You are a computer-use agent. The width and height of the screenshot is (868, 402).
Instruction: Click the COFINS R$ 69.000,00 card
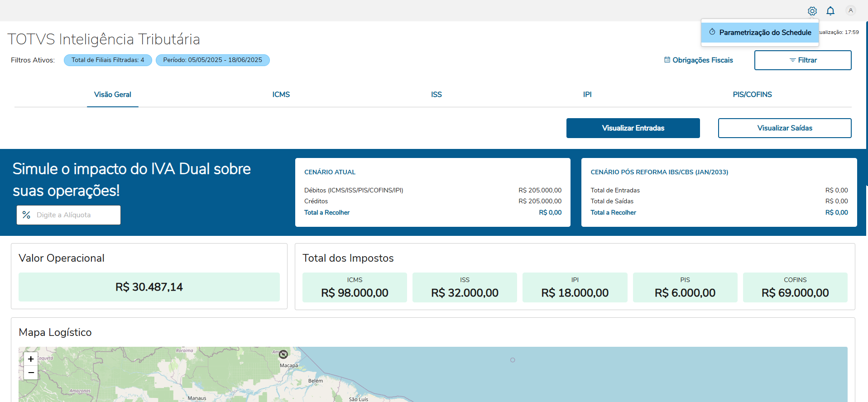pyautogui.click(x=795, y=287)
